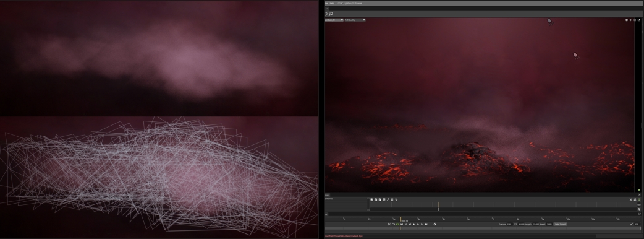The height and width of the screenshot is (239, 644).
Task: Click the delete keyframe trash icon
Action: click(x=392, y=199)
